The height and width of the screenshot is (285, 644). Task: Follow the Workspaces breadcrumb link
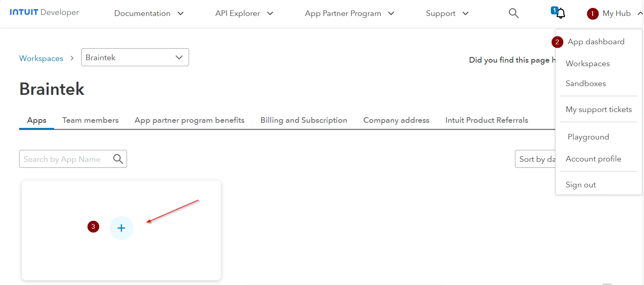pos(41,58)
